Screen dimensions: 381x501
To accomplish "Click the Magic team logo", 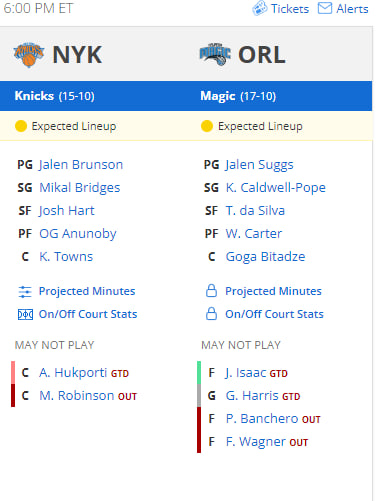I will click(215, 54).
